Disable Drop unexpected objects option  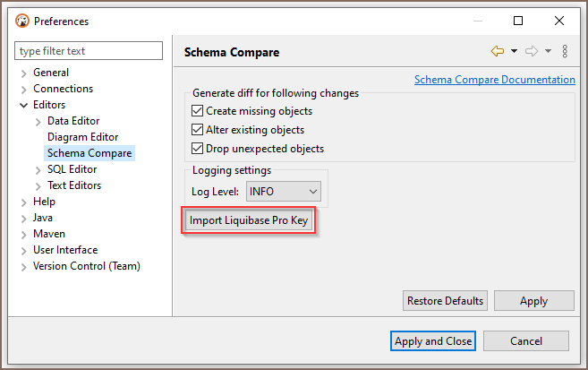click(197, 148)
